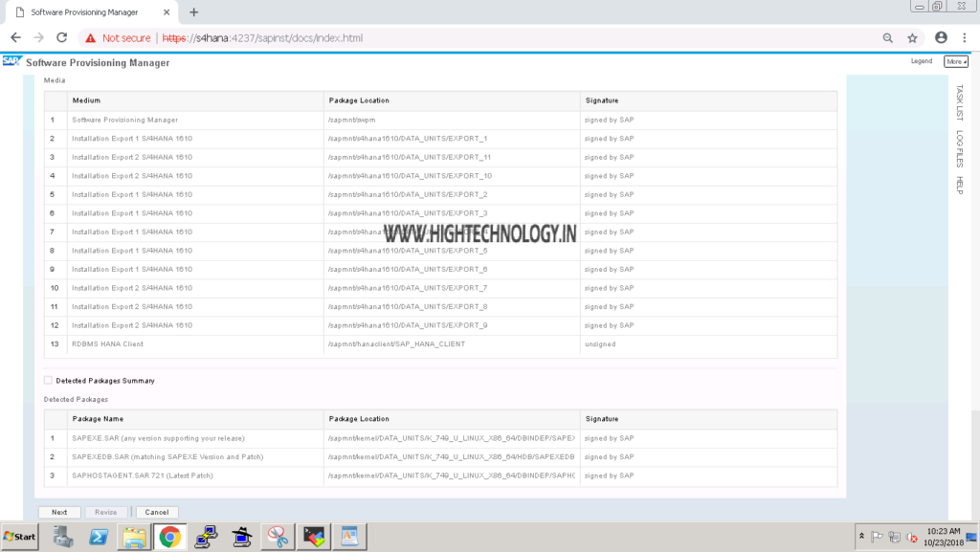Open Action Center flag icon
Image resolution: width=980 pixels, height=552 pixels.
877,537
